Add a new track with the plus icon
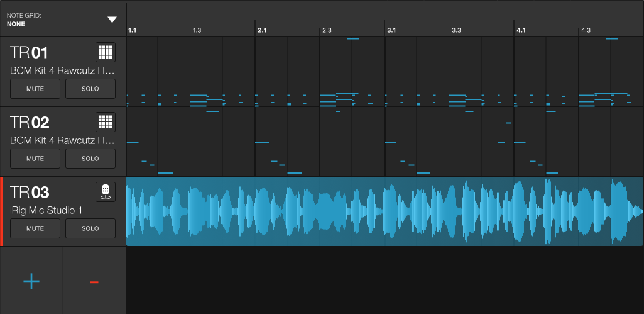 (31, 282)
